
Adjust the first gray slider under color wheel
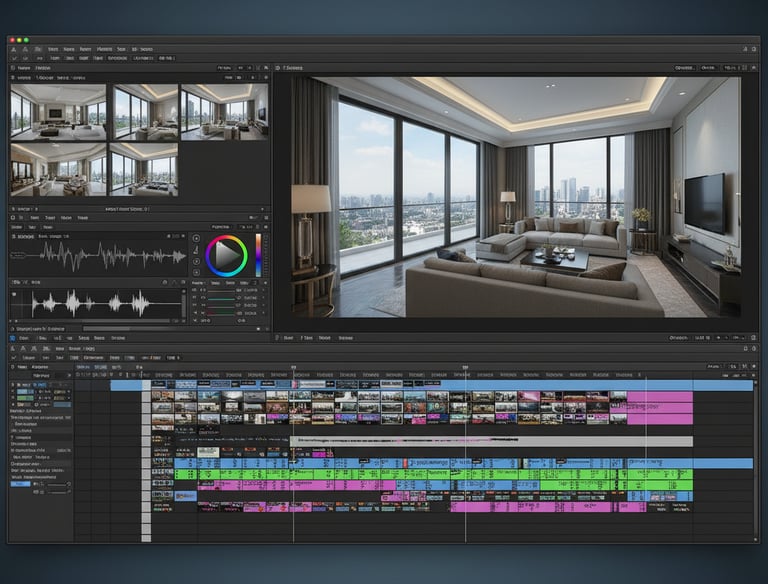(x=221, y=290)
